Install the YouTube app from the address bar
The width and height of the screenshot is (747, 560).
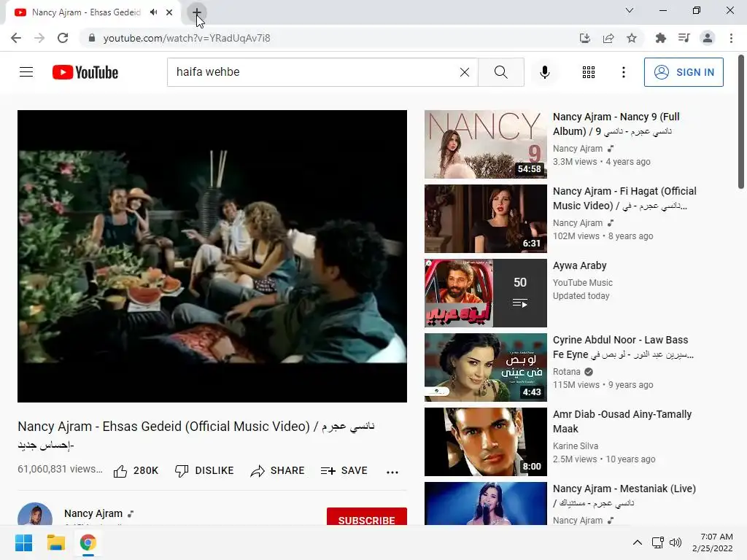[584, 38]
